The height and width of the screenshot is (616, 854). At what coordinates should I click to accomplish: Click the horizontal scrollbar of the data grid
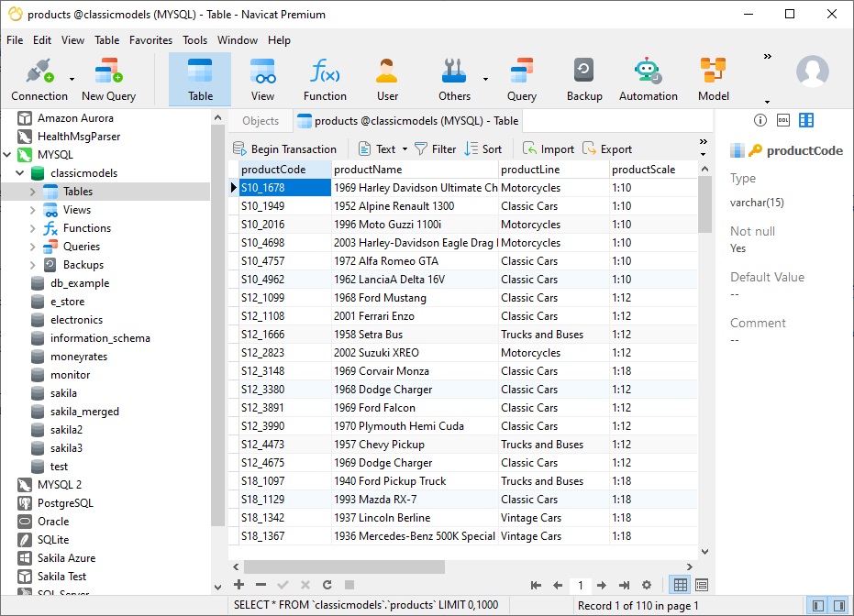(x=344, y=567)
